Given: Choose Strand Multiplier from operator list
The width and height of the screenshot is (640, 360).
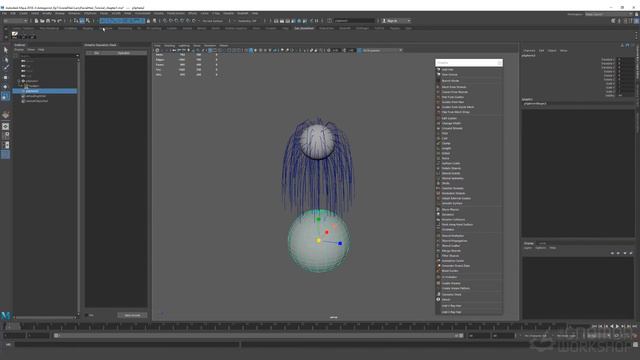Looking at the screenshot, I should point(453,236).
